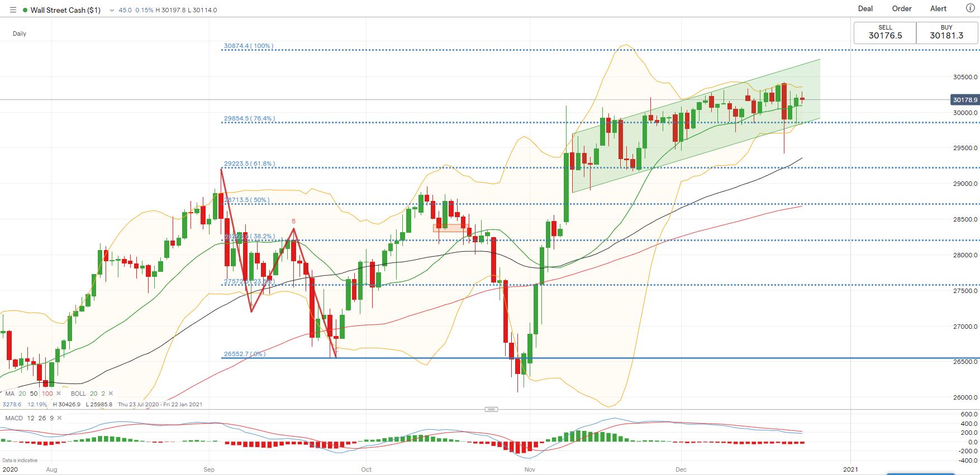This screenshot has width=980, height=475.
Task: Click the MACD 26 slow period value
Action: (42, 418)
